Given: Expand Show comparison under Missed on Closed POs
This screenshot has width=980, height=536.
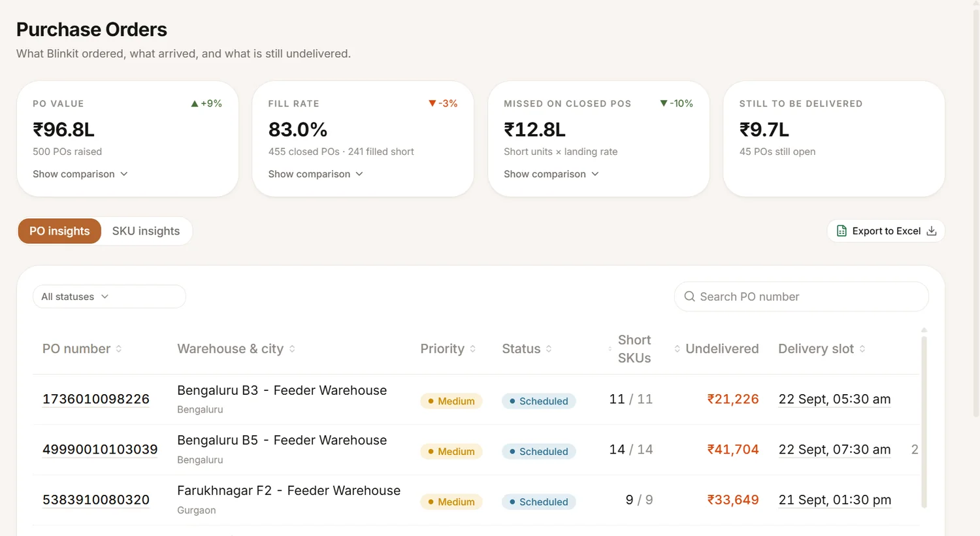Looking at the screenshot, I should [551, 174].
